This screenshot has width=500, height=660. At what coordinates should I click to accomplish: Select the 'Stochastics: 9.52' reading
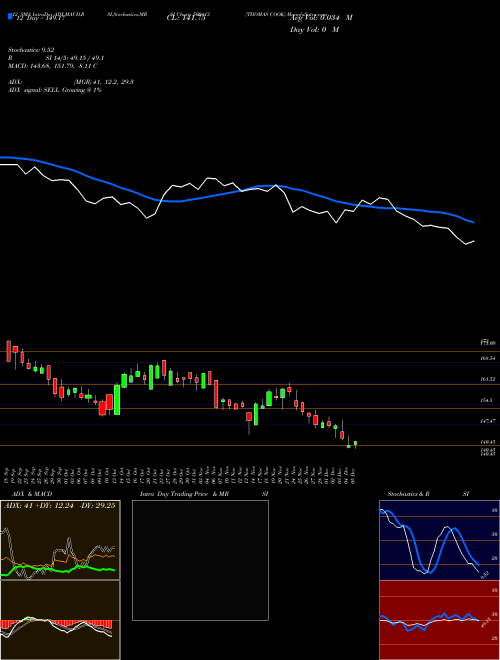[x=31, y=50]
